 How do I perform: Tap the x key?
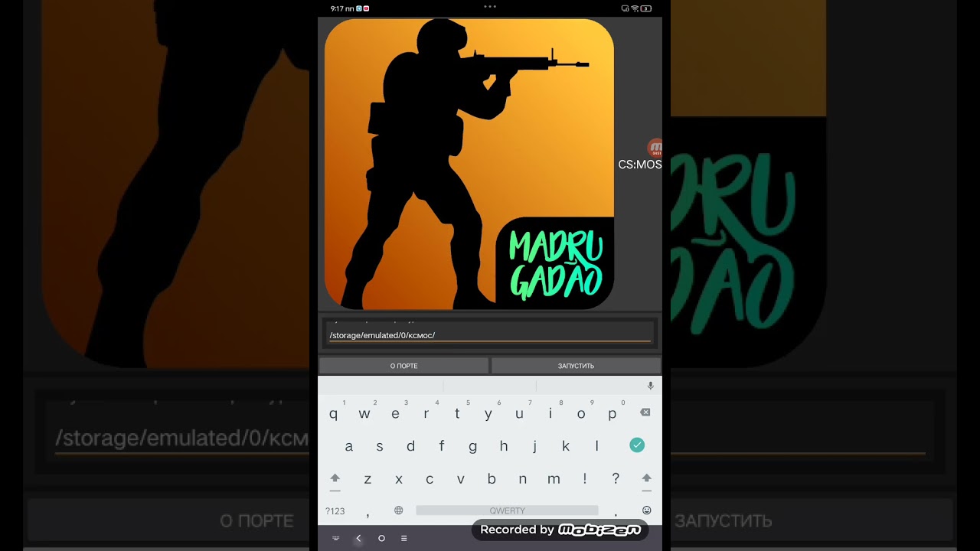[399, 479]
